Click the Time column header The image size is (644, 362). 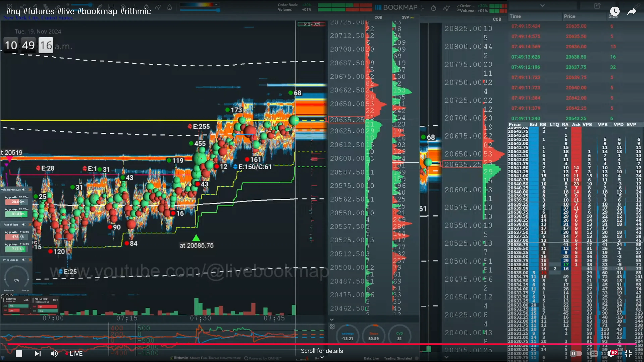click(515, 16)
